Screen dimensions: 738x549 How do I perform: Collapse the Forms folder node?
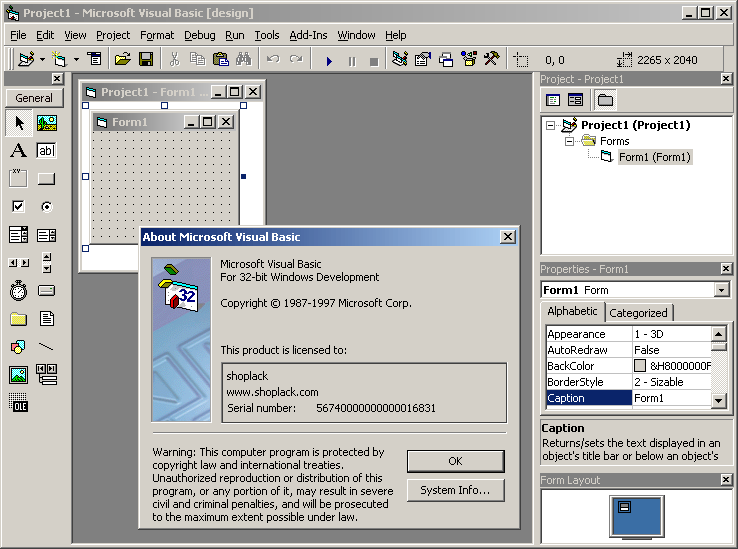pyautogui.click(x=570, y=141)
